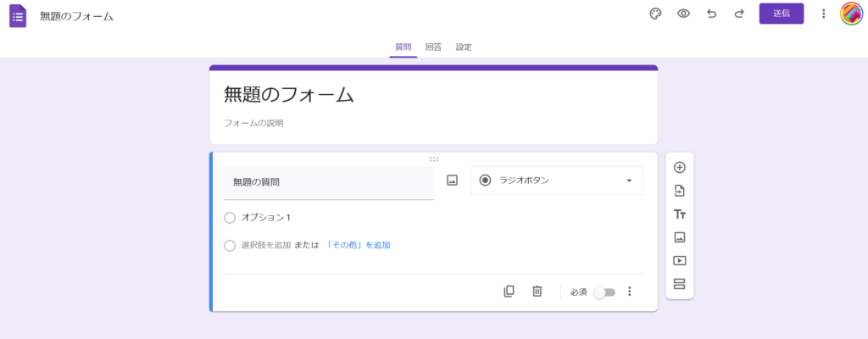Switch to the 設定 tab
The height and width of the screenshot is (339, 868).
(x=464, y=47)
